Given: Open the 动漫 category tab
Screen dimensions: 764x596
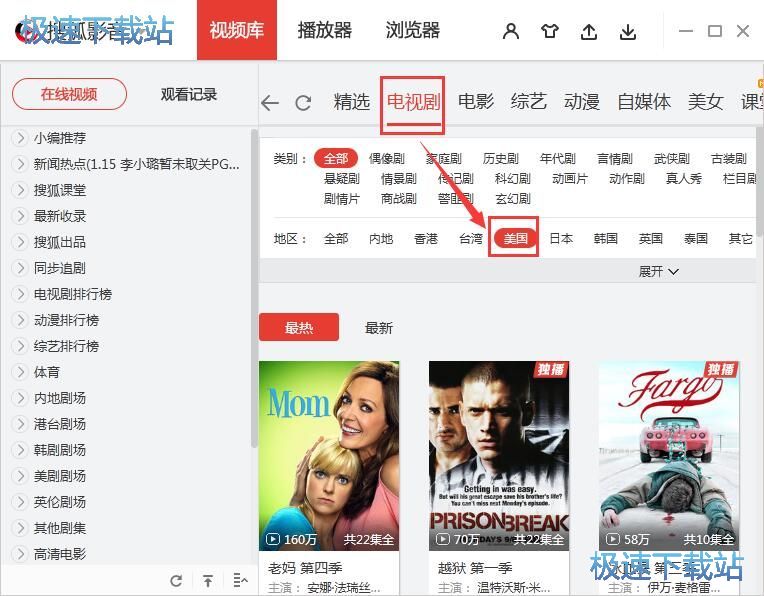Looking at the screenshot, I should (582, 102).
